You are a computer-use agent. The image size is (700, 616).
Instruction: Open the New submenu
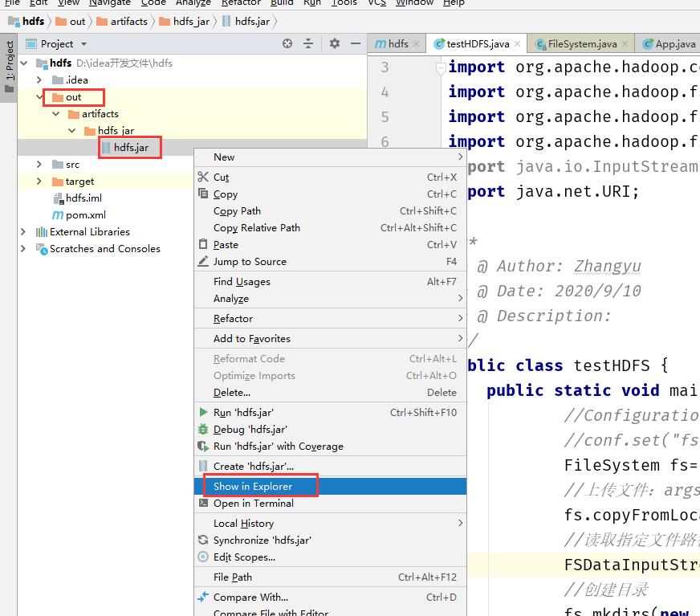(x=331, y=157)
